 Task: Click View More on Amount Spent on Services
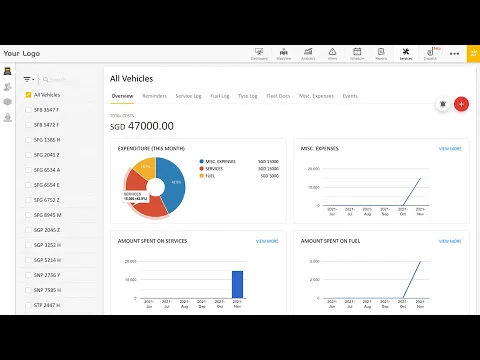pyautogui.click(x=267, y=241)
